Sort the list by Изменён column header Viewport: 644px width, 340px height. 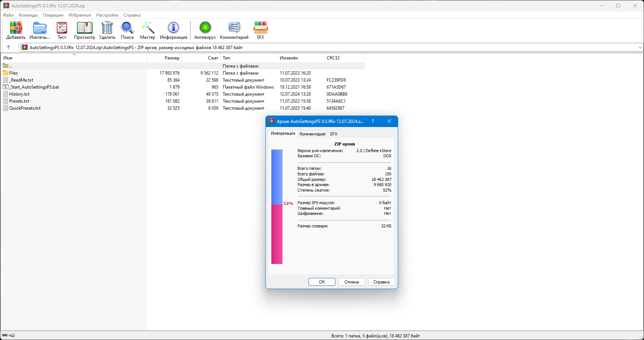tap(301, 58)
